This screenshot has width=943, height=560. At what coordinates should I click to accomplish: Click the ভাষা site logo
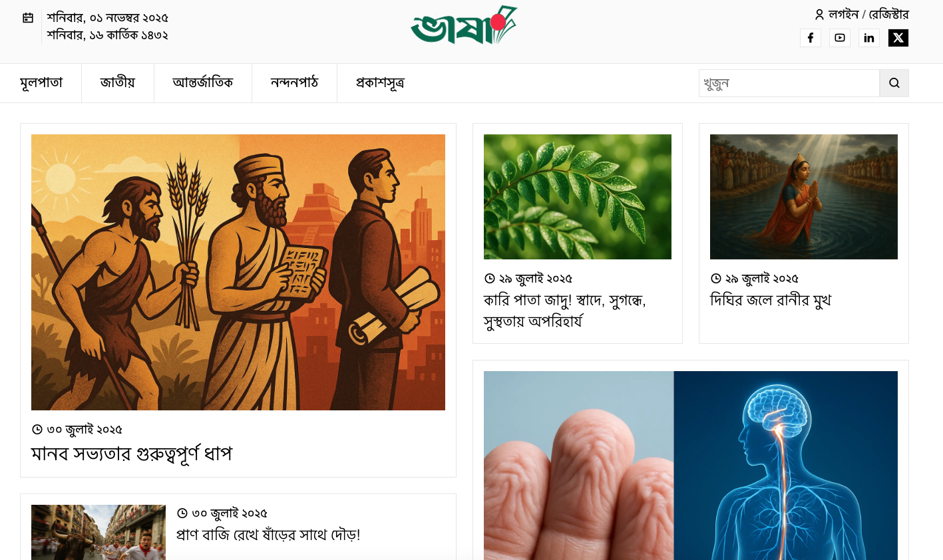pyautogui.click(x=464, y=25)
